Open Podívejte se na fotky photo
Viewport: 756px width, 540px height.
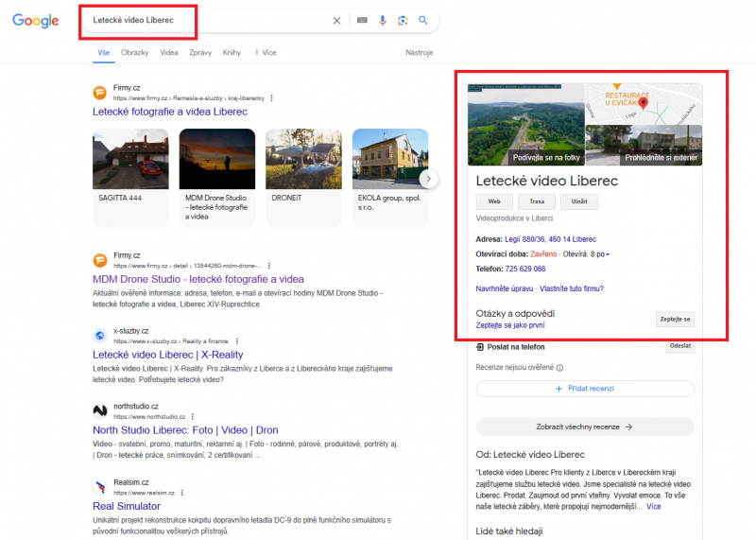coord(525,125)
